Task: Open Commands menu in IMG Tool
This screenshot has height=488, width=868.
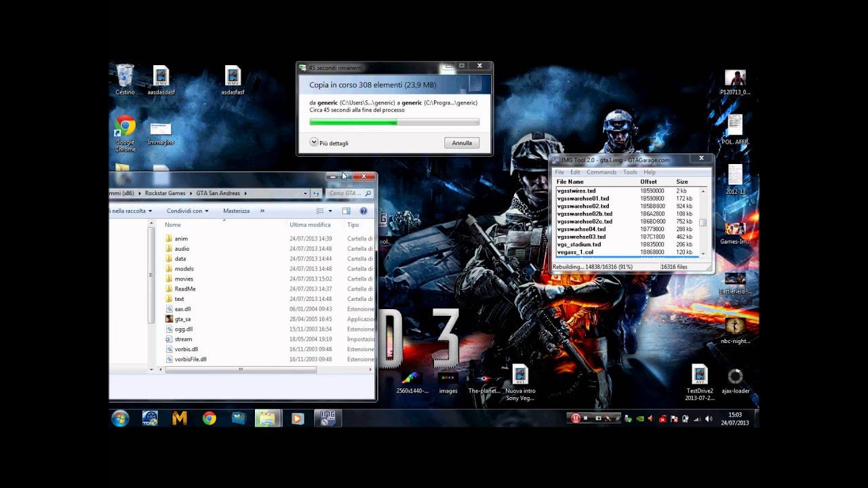Action: coord(601,172)
